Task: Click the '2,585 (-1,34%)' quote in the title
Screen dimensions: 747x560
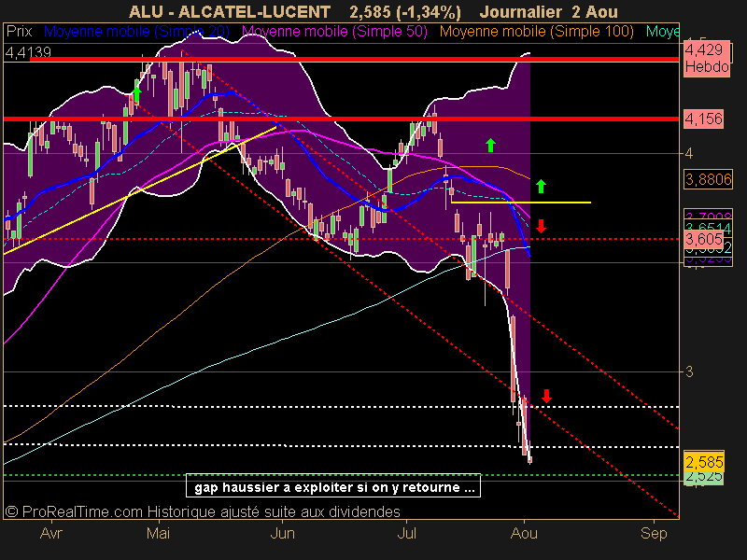Action: tap(405, 11)
